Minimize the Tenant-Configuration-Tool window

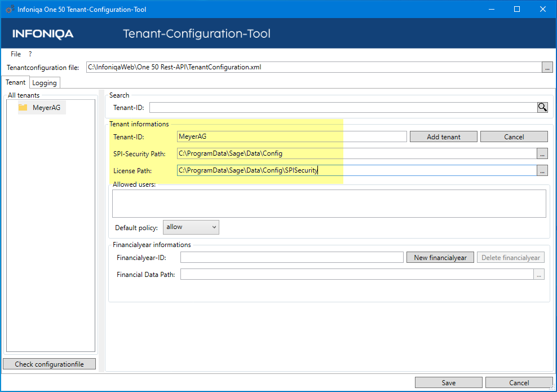pyautogui.click(x=492, y=9)
